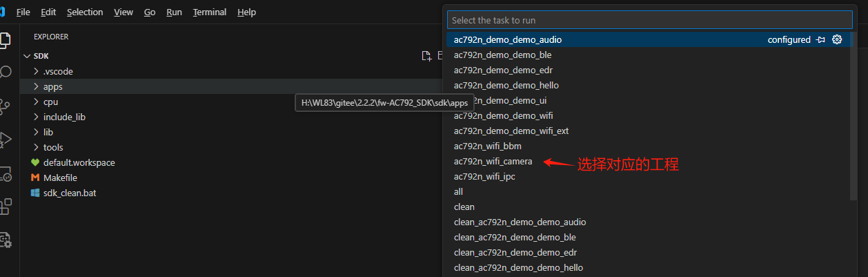Open the File menu

[23, 12]
